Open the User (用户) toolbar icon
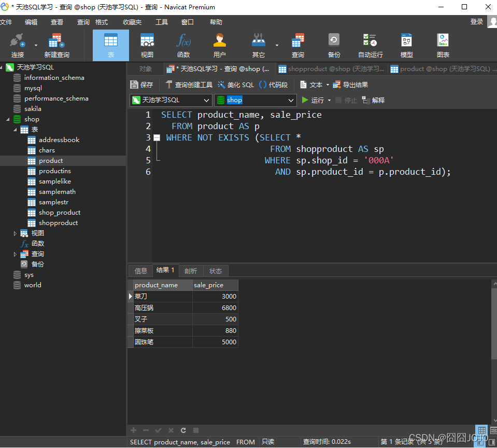Screen dimensions: 497x448 tap(219, 45)
